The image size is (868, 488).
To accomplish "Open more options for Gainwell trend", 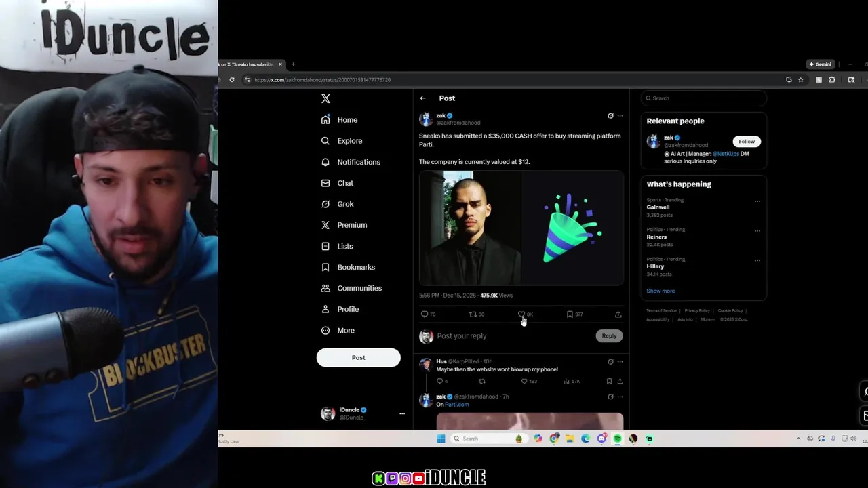I will click(x=757, y=201).
